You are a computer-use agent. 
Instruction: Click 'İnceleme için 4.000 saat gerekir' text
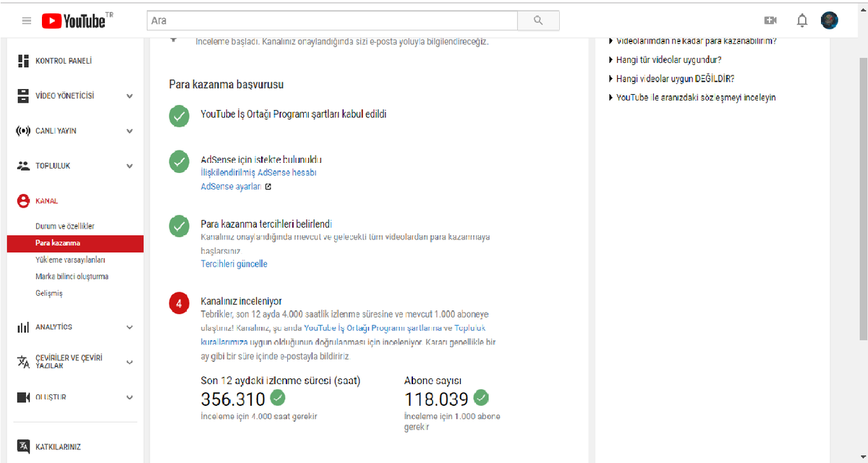[259, 417]
